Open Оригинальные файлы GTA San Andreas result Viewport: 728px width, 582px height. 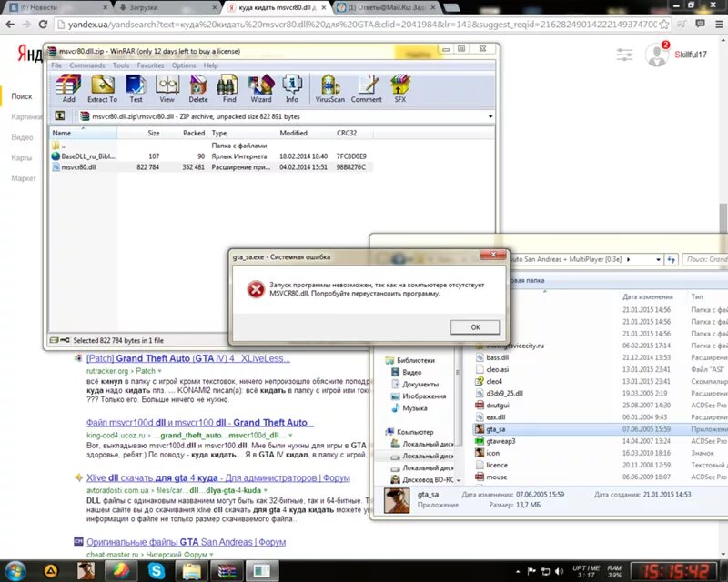tap(186, 542)
